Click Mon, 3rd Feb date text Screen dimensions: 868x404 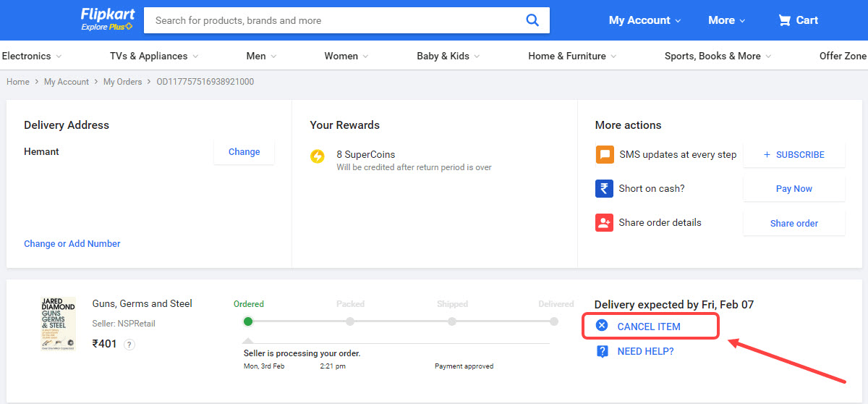pos(264,366)
